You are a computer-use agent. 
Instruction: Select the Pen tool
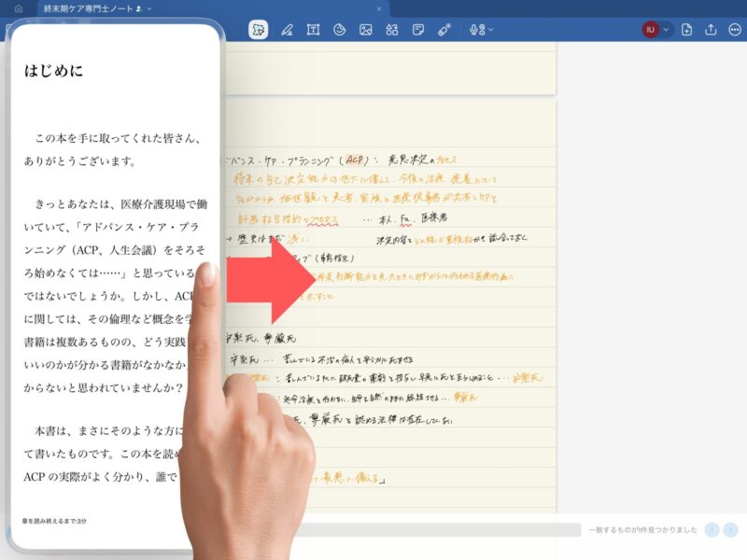click(287, 30)
